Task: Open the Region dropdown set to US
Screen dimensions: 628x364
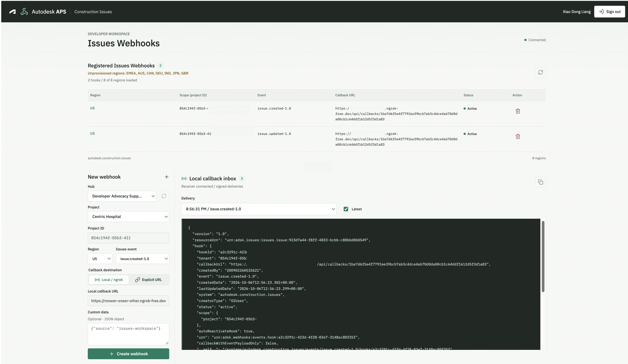Action: click(100, 259)
